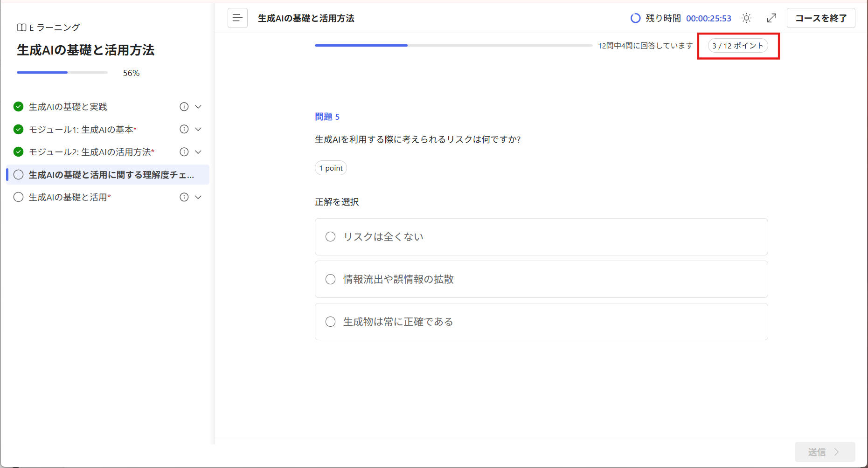Open モジュール1: 生成AIの基本 in sidebar
Image resolution: width=868 pixels, height=468 pixels.
coord(83,129)
